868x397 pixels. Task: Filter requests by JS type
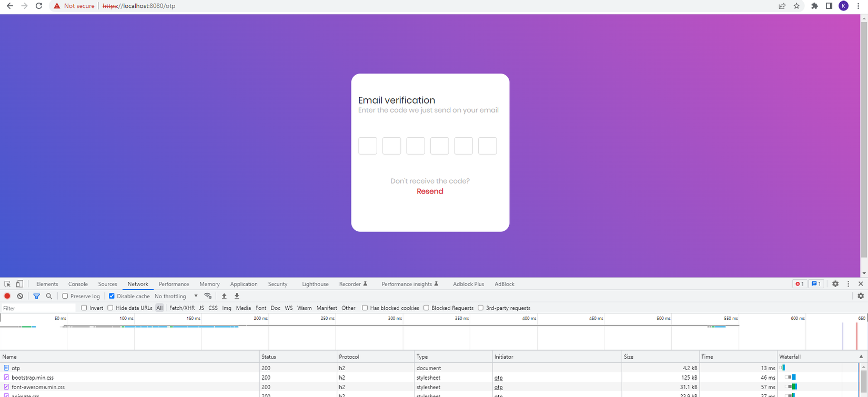point(201,308)
